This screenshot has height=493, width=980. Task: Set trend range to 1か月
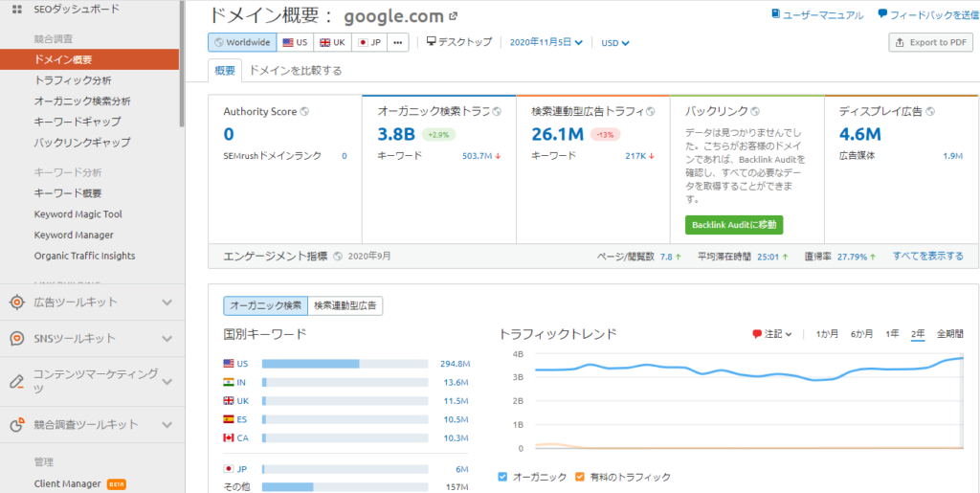pos(828,334)
